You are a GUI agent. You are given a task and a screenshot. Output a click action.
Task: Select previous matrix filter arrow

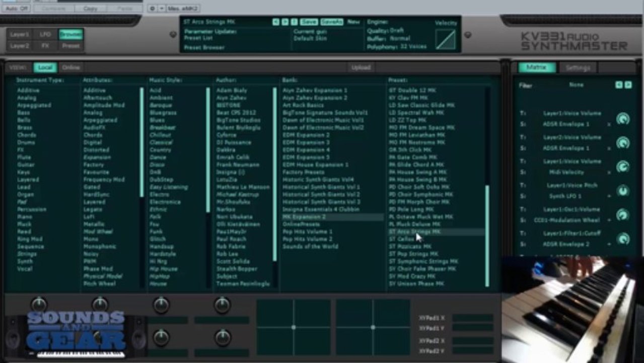tap(619, 85)
